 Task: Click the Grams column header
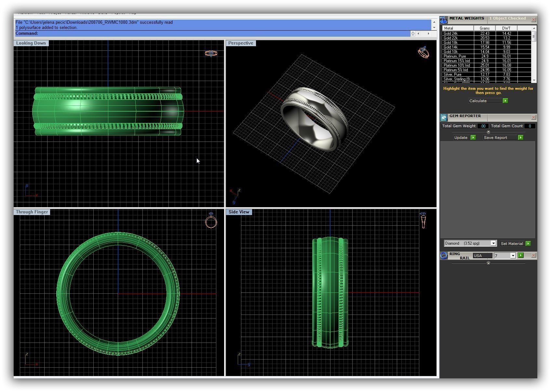tap(485, 28)
